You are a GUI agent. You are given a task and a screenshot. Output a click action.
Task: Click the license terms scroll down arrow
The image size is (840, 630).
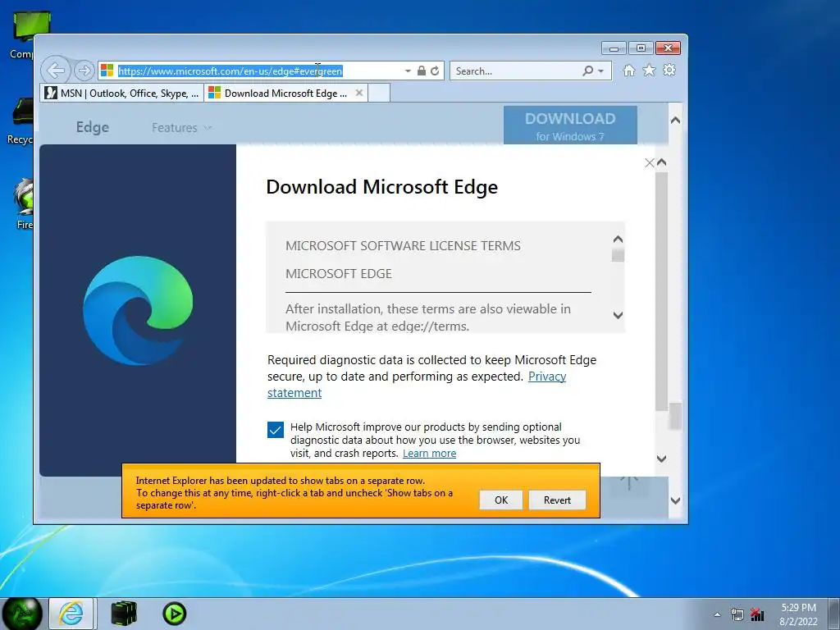[618, 315]
